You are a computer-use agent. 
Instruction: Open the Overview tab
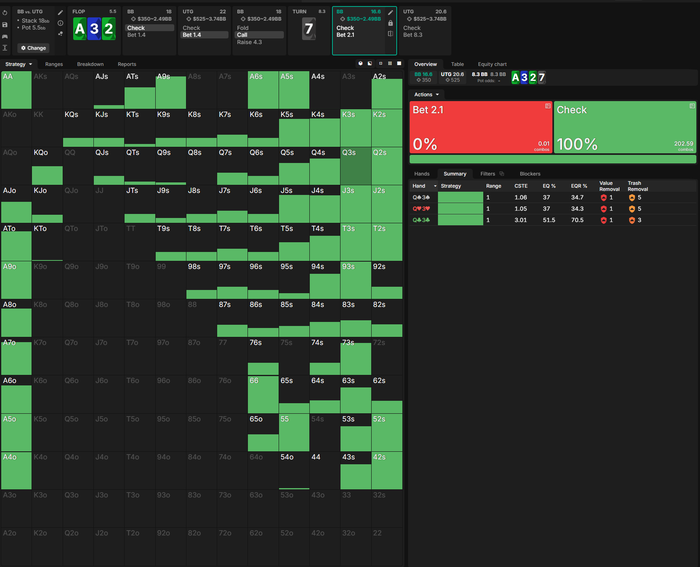click(x=425, y=64)
